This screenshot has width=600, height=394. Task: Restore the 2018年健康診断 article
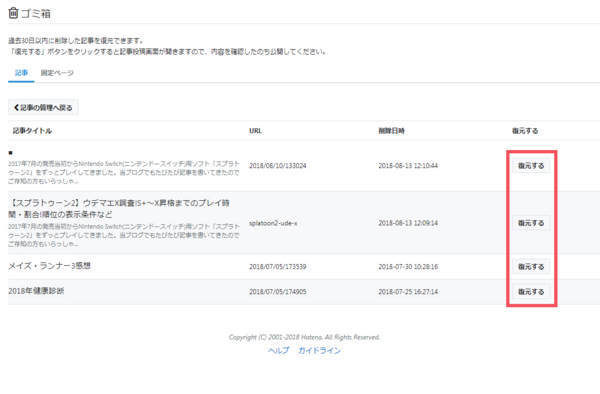tap(531, 292)
